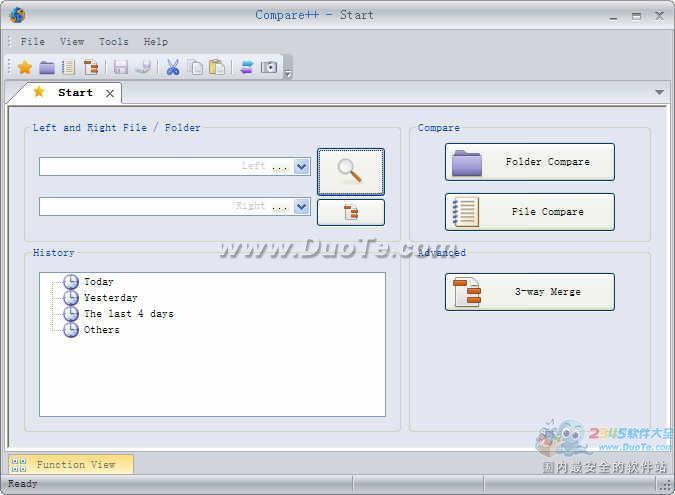Click the Ready status bar text
This screenshot has height=495, width=675.
(23, 484)
